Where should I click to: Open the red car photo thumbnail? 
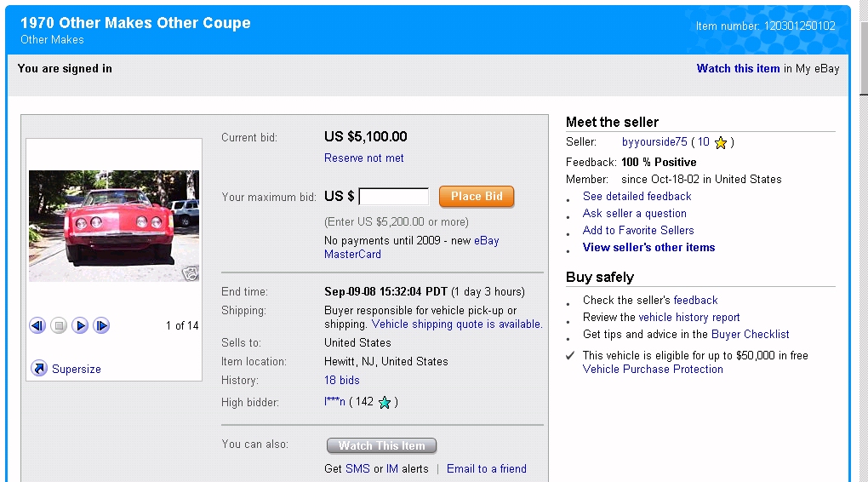tap(114, 226)
